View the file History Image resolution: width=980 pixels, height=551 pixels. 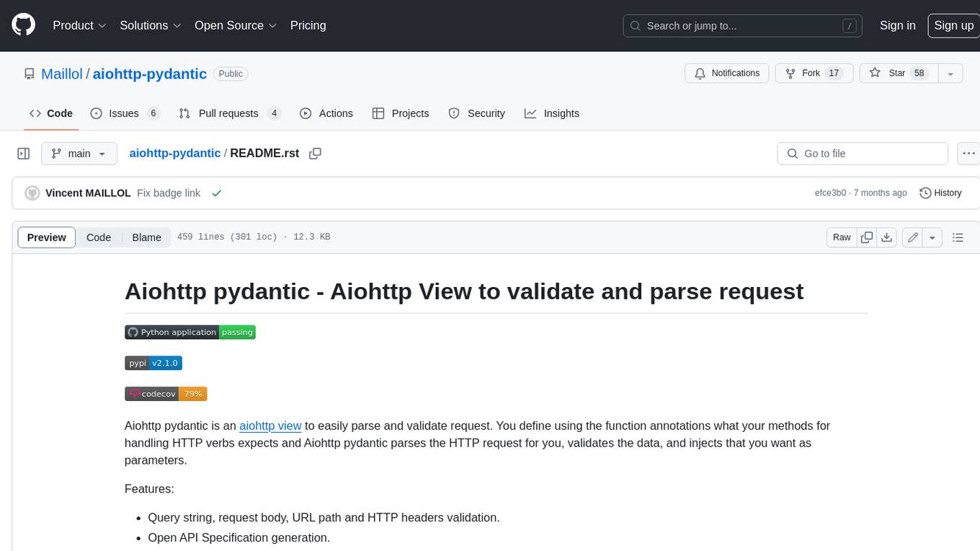(x=940, y=193)
